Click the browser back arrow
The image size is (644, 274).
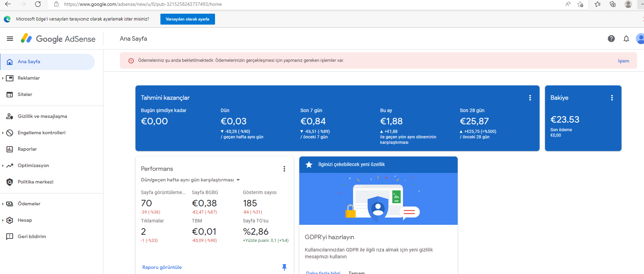[8, 4]
